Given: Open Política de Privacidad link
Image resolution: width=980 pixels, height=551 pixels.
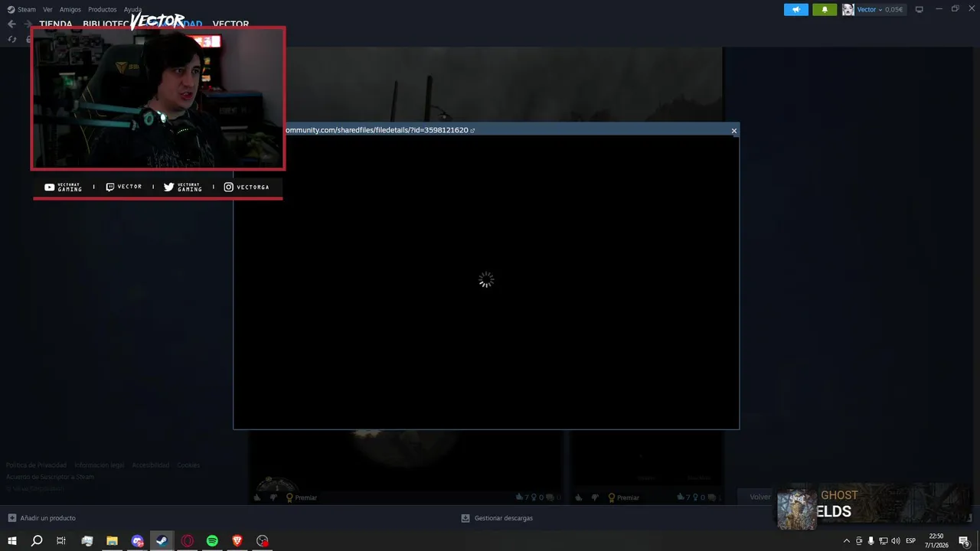Looking at the screenshot, I should (x=36, y=465).
